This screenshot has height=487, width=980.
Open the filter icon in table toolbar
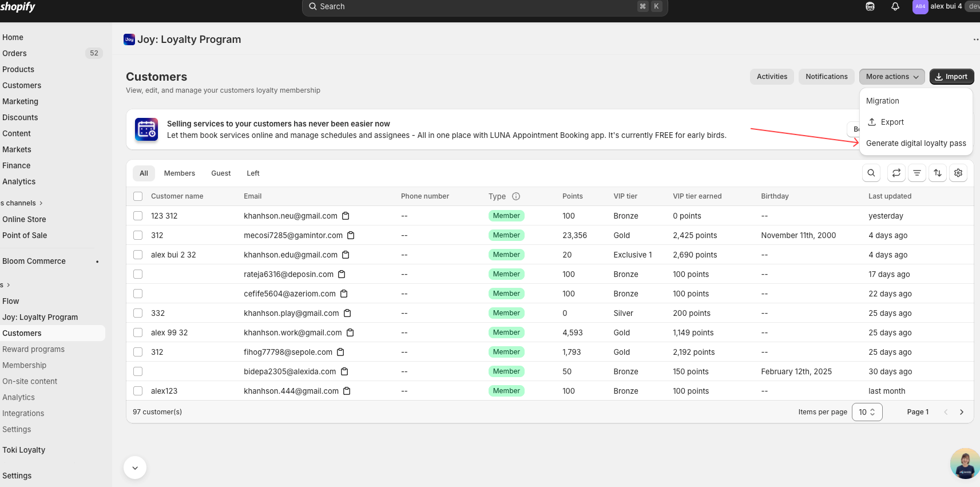916,173
